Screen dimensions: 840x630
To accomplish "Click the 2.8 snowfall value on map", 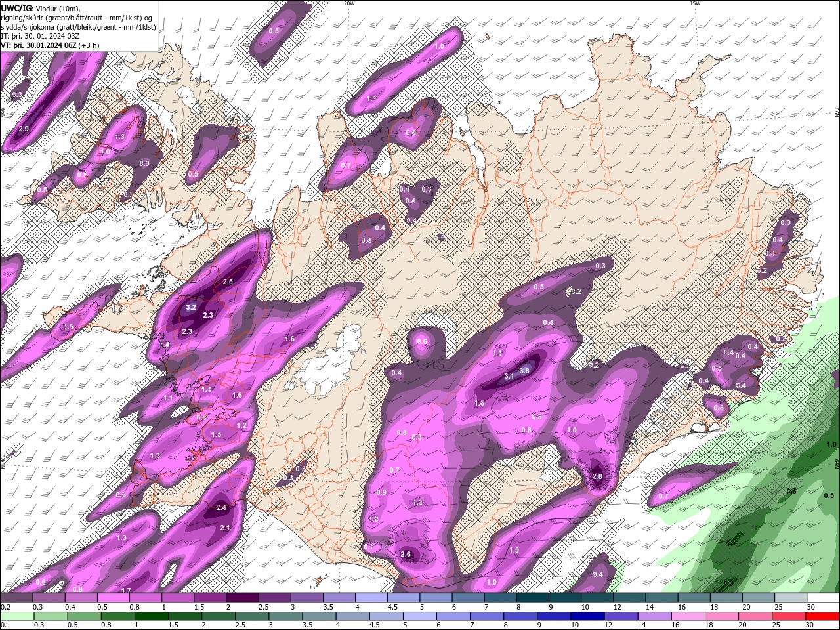I will (597, 476).
